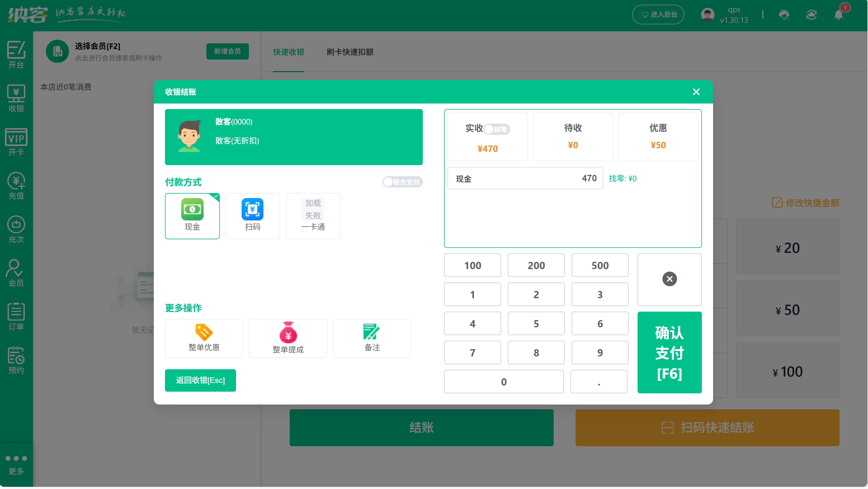Open the 整单优惠 discount option
Viewport: 868px width, 489px height.
click(204, 338)
